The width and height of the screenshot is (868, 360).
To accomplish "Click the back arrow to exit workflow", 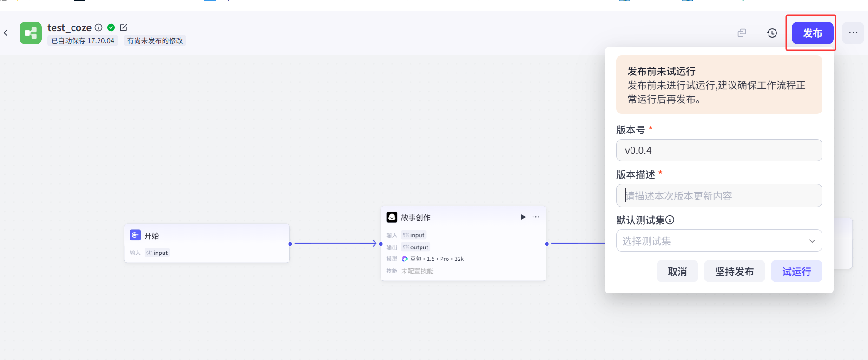I will (x=6, y=33).
